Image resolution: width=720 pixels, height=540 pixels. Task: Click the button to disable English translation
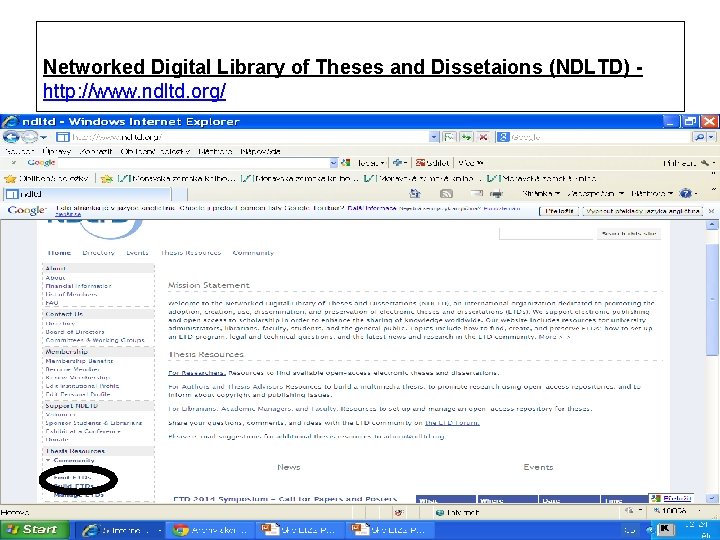pyautogui.click(x=642, y=211)
